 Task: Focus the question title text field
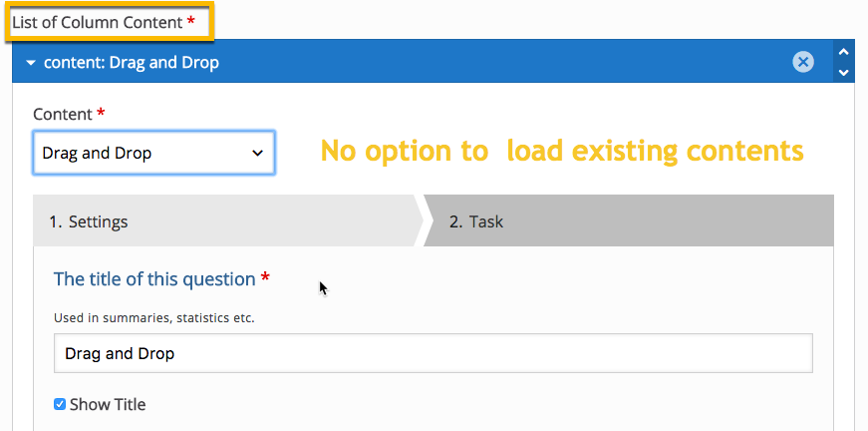(x=433, y=353)
